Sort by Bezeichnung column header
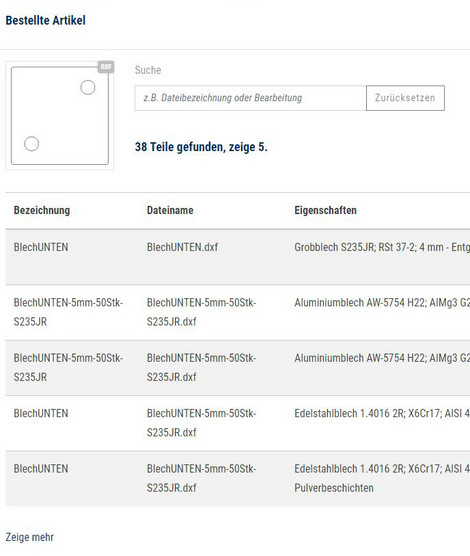The height and width of the screenshot is (556, 470). click(x=42, y=210)
